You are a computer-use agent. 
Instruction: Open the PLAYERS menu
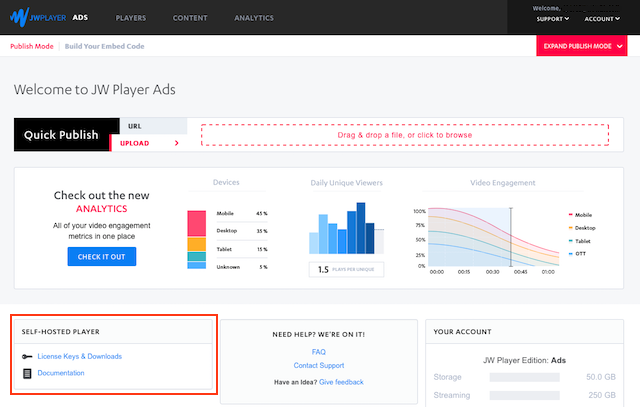[x=130, y=18]
